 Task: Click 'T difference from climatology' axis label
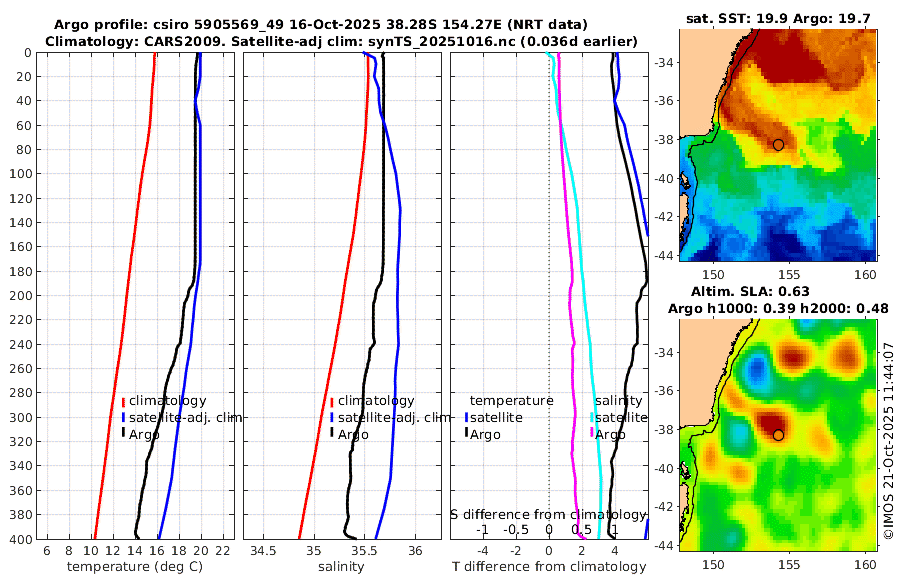[x=549, y=567]
